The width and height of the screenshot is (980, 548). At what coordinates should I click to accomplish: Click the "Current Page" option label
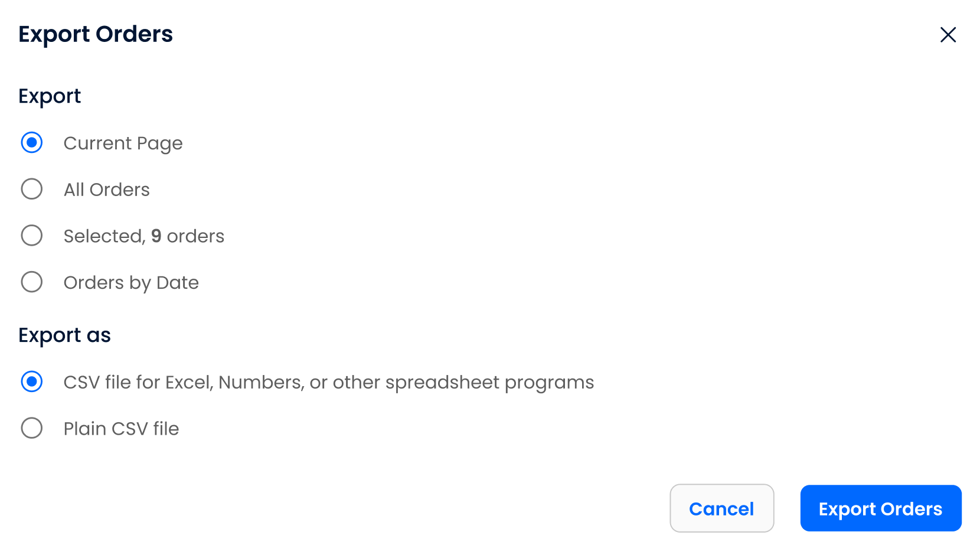click(x=123, y=143)
